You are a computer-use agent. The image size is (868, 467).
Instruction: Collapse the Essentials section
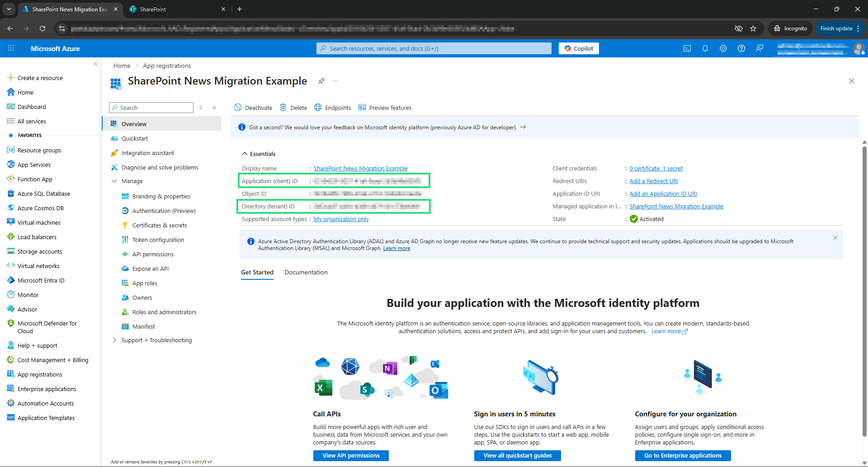pyautogui.click(x=245, y=154)
